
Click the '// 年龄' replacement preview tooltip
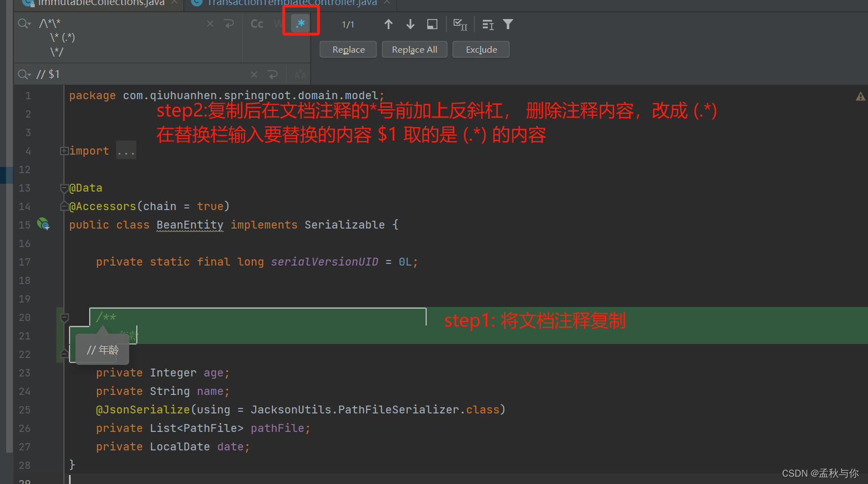[103, 350]
